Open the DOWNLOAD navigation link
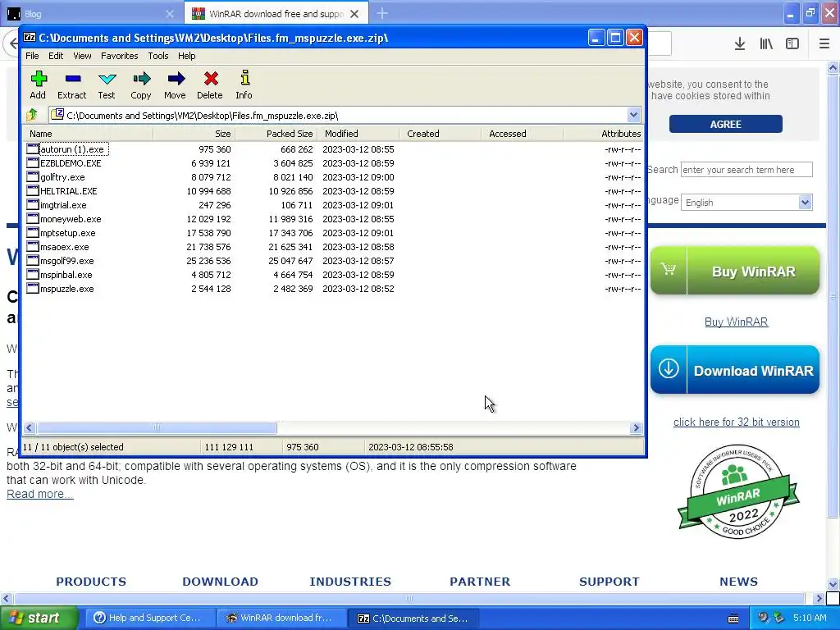840x630 pixels. [220, 582]
